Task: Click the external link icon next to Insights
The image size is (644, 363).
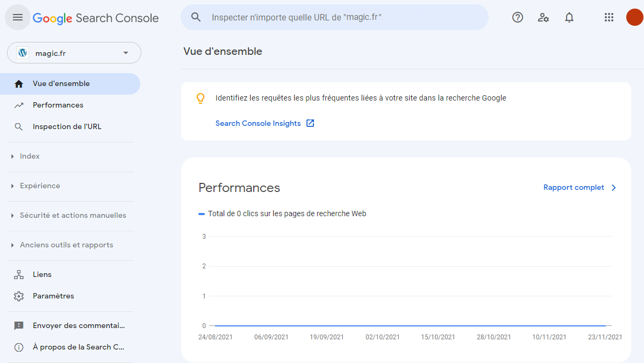Action: (311, 123)
